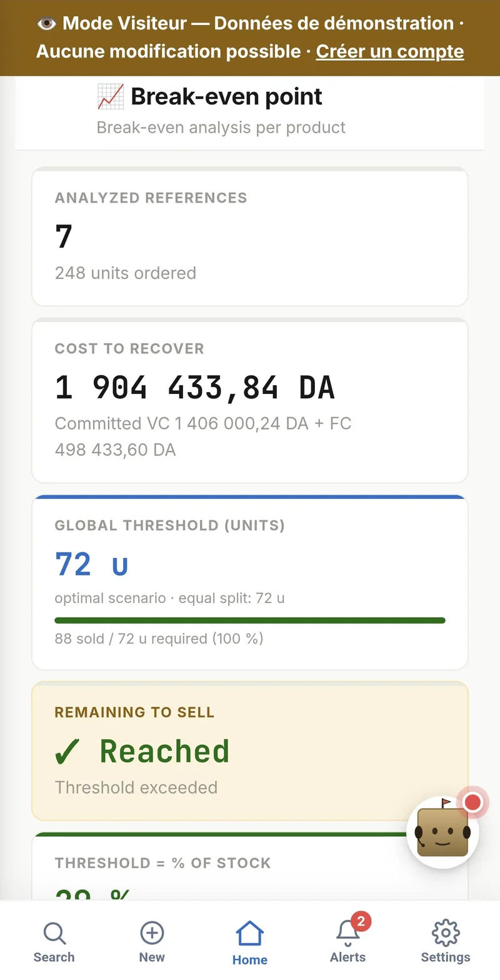Click the green threshold progress bar

(250, 620)
